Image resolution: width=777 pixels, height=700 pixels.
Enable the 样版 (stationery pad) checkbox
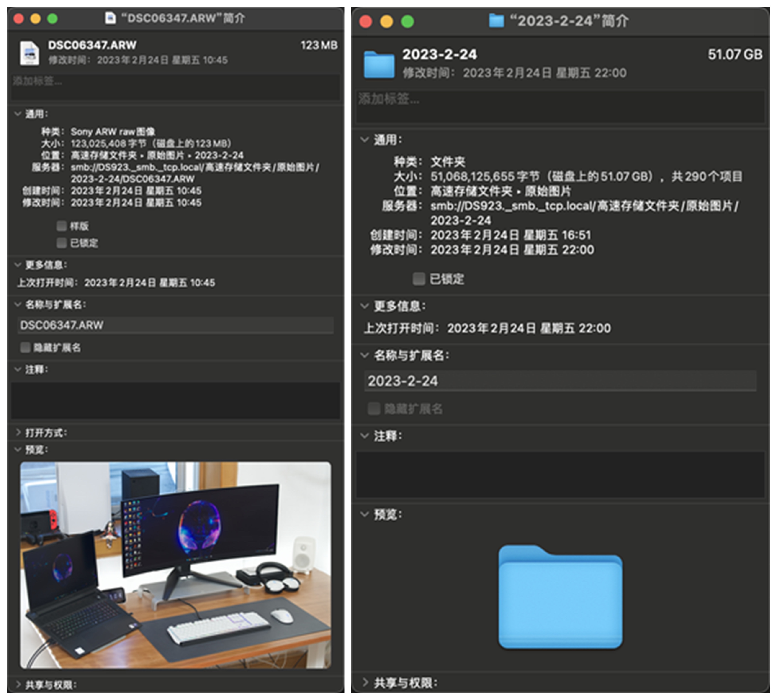[62, 226]
